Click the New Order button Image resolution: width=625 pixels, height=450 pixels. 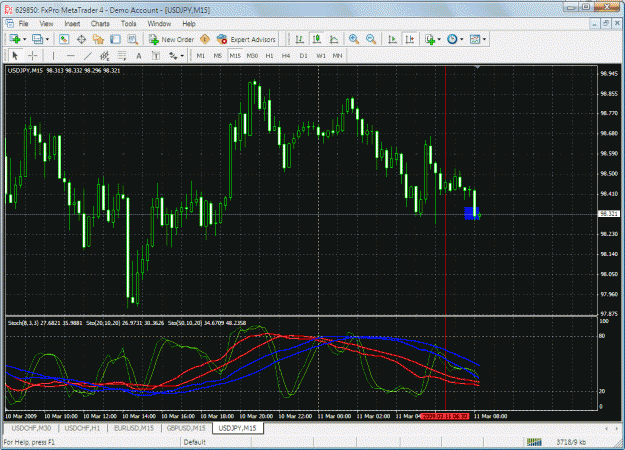tap(171, 39)
